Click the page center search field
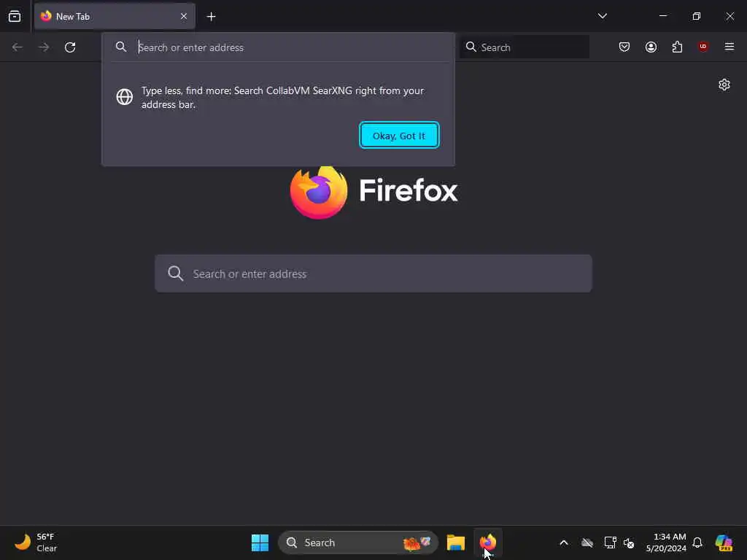Screen dimensions: 747x560 pos(373,273)
